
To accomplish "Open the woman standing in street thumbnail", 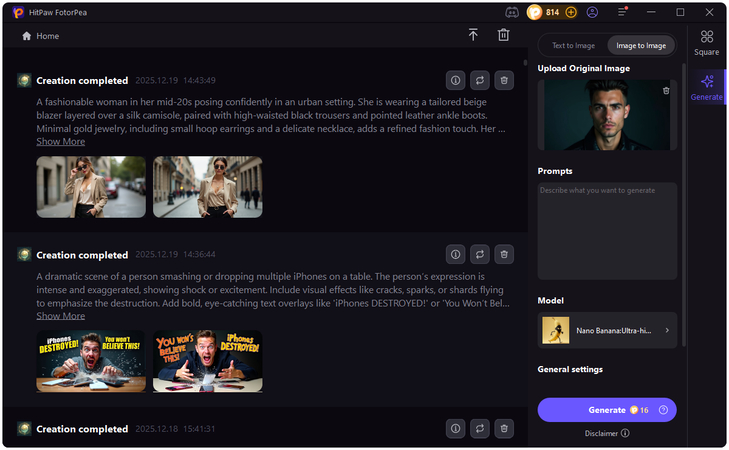I will 208,187.
